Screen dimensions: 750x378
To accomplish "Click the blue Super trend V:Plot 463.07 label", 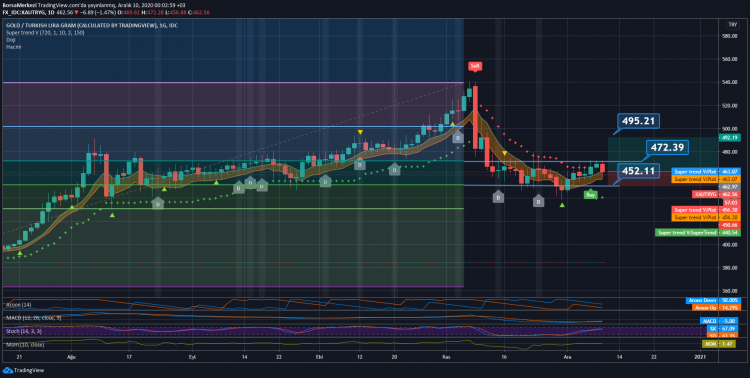I will (x=706, y=171).
